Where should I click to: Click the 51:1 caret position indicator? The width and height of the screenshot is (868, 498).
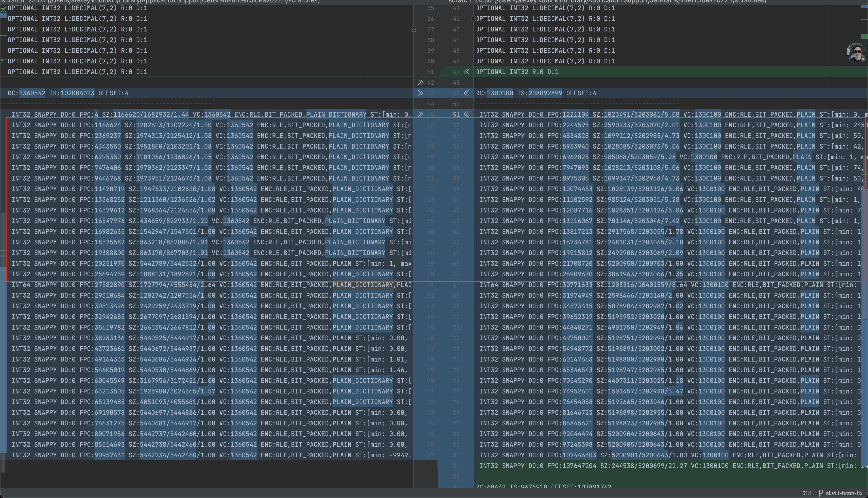(x=807, y=493)
